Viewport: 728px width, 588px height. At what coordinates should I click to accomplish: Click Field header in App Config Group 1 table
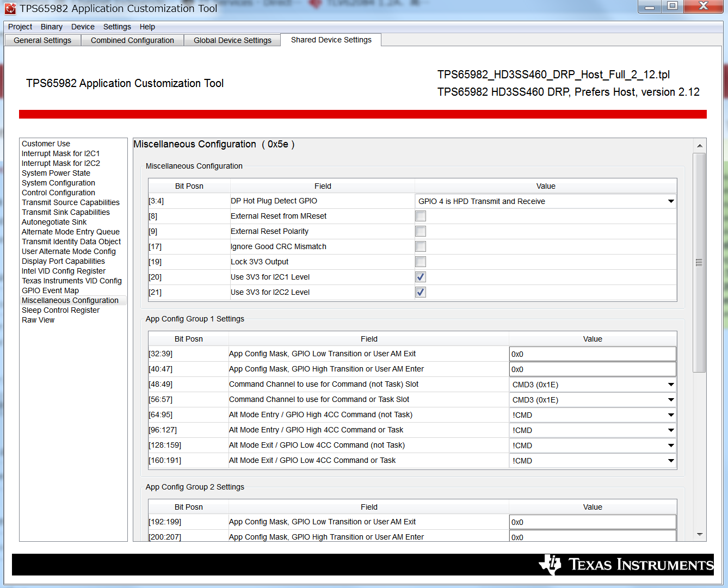pos(369,339)
